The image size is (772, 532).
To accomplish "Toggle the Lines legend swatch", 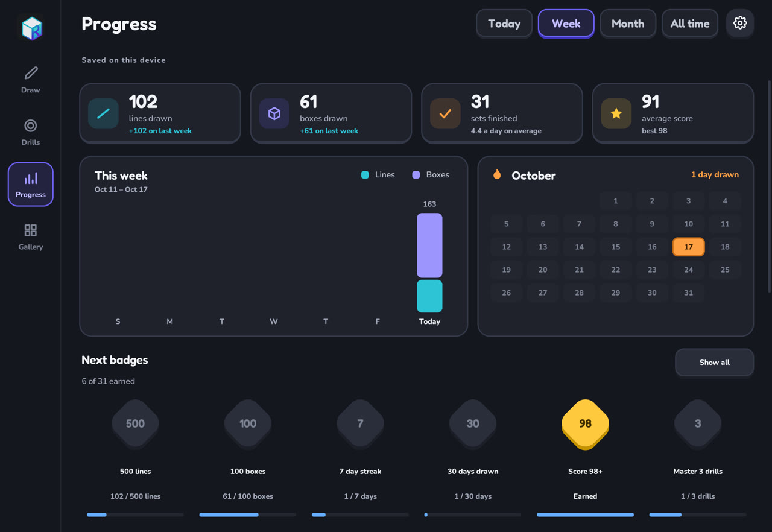I will pos(365,175).
